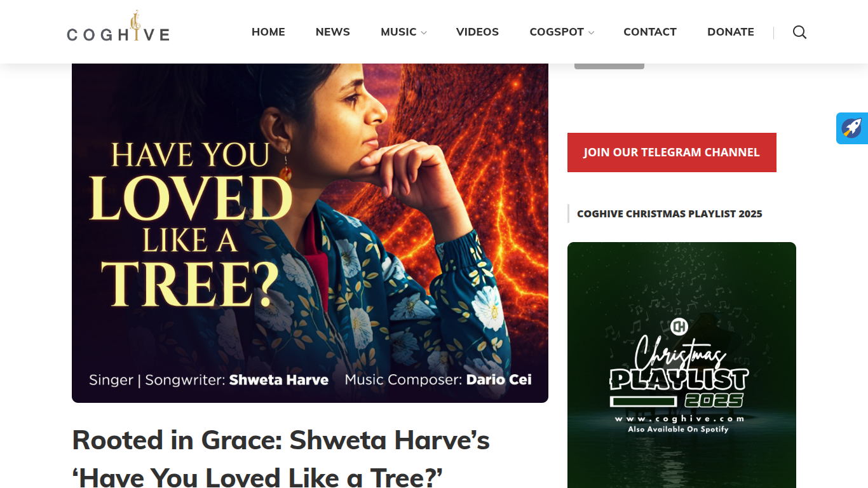This screenshot has height=488, width=868.
Task: Expand the COGSPOT dropdown chevron
Action: pos(591,33)
